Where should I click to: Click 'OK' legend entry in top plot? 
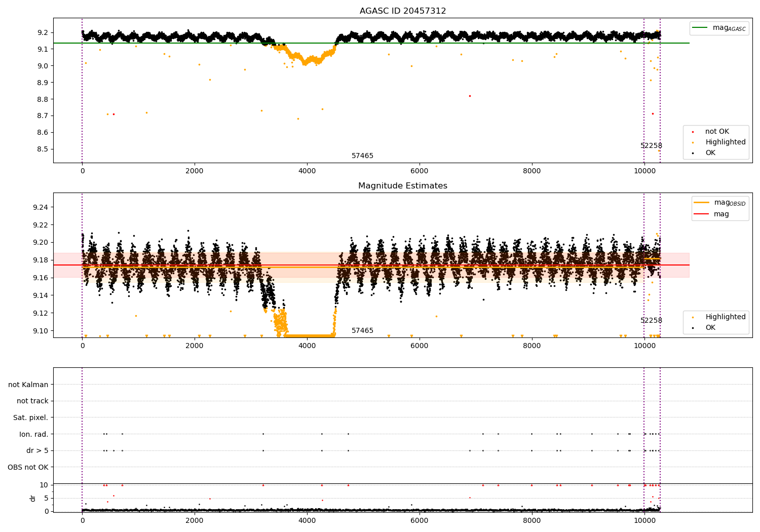point(710,153)
